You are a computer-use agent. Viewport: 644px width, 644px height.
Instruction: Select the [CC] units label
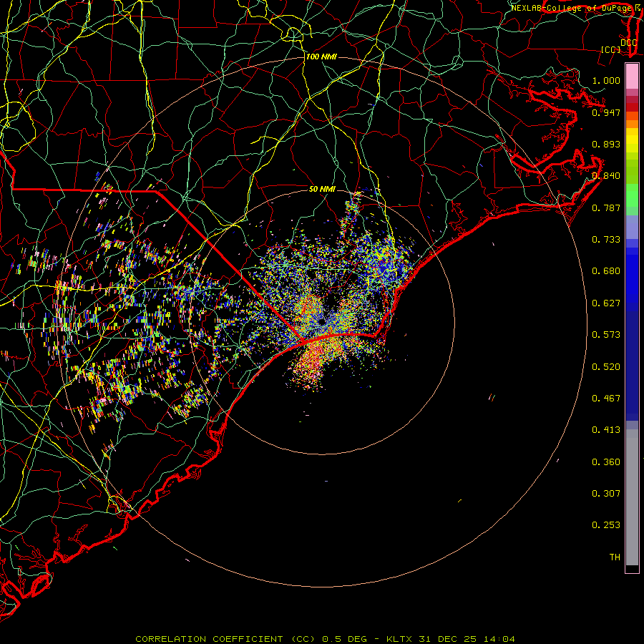pyautogui.click(x=611, y=49)
